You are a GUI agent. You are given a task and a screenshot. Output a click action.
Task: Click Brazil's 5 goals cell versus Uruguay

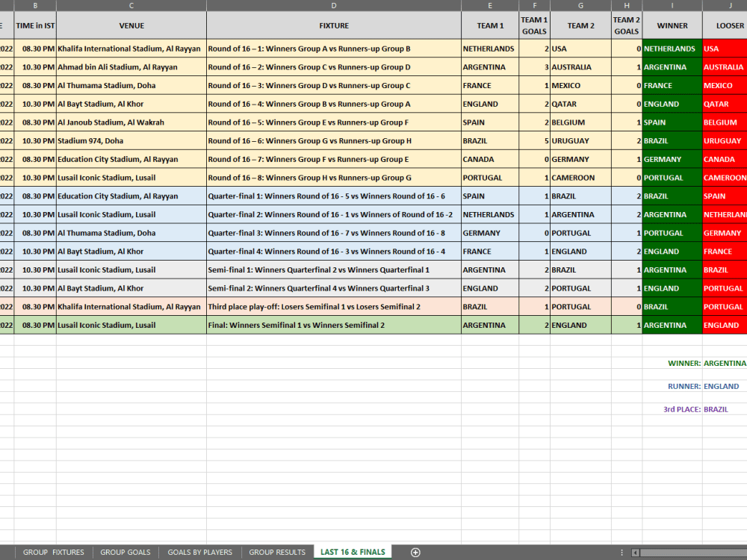(534, 141)
